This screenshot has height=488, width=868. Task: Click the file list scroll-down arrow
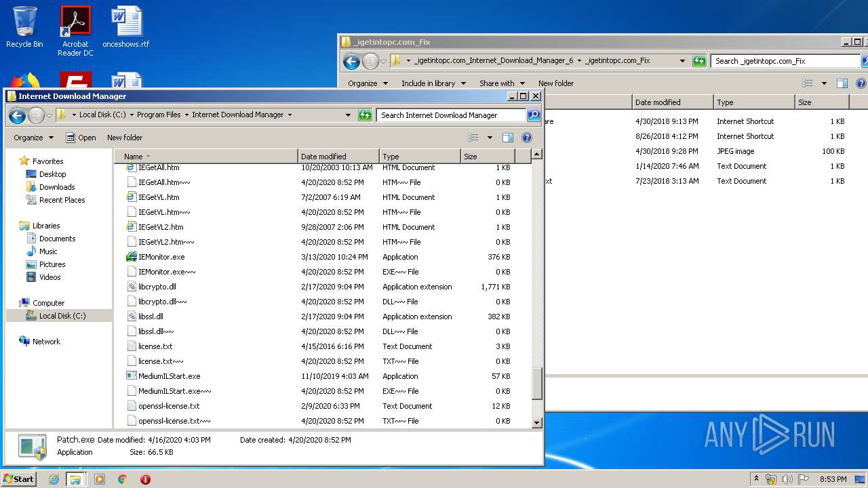point(536,422)
